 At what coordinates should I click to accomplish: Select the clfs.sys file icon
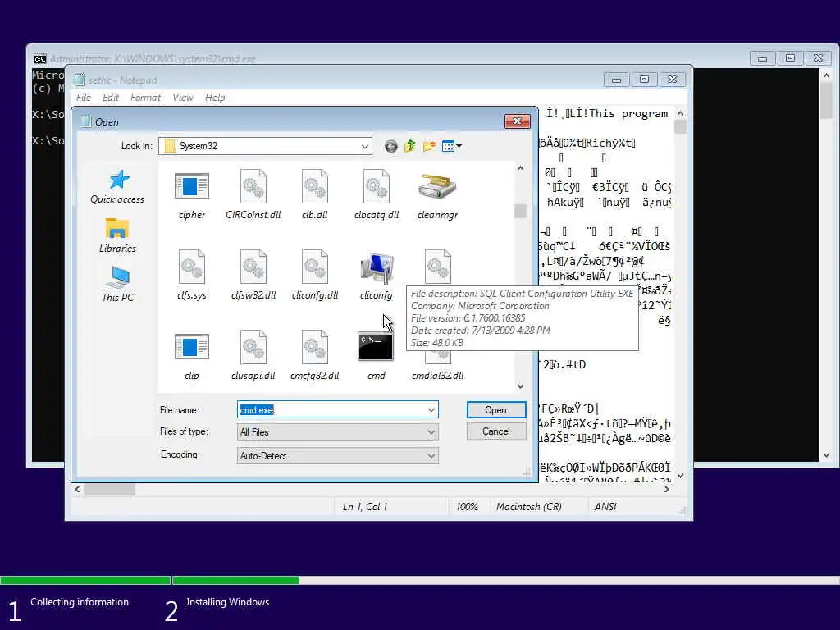191,267
